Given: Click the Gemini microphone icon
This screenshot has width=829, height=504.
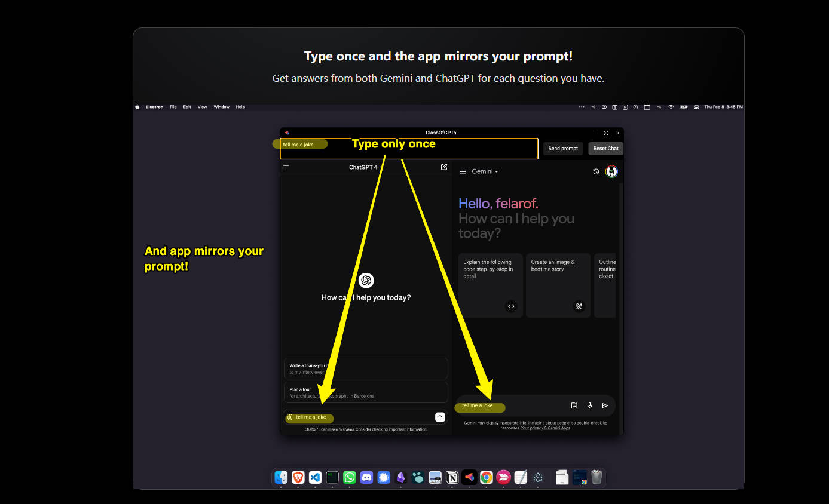Looking at the screenshot, I should click(589, 405).
